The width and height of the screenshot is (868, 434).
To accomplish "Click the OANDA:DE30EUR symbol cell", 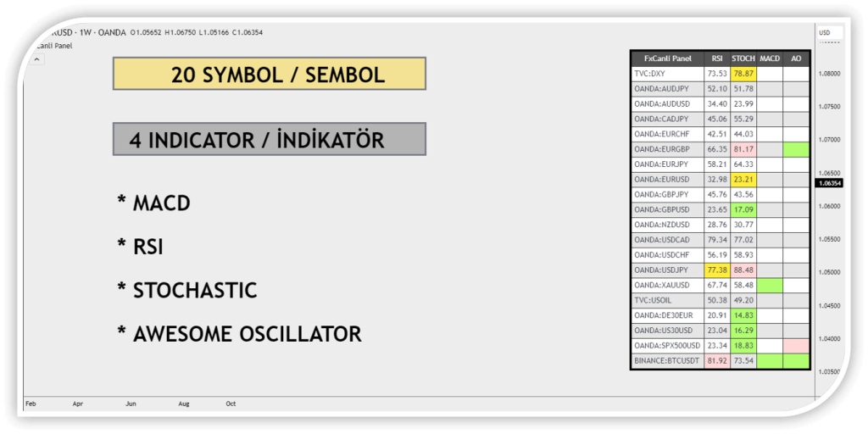I will (668, 315).
